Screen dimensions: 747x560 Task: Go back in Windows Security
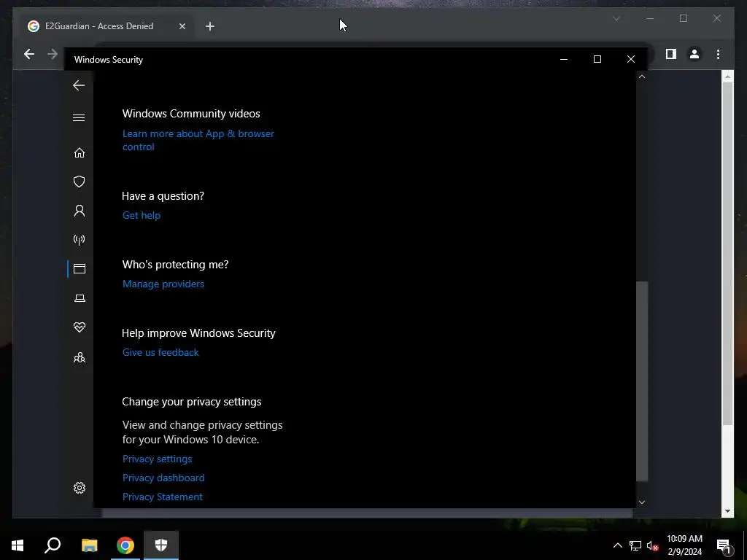[x=79, y=86]
